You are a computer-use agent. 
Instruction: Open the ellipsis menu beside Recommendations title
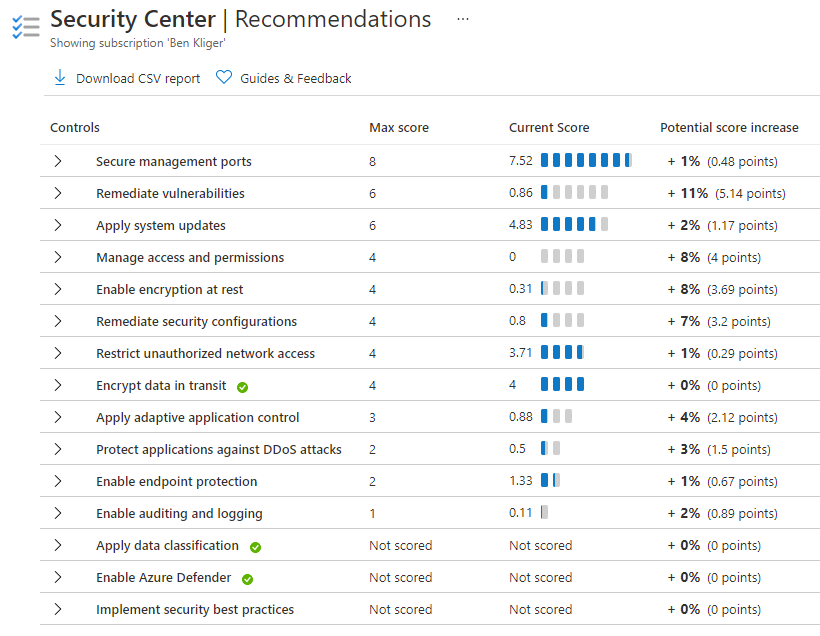coord(462,19)
